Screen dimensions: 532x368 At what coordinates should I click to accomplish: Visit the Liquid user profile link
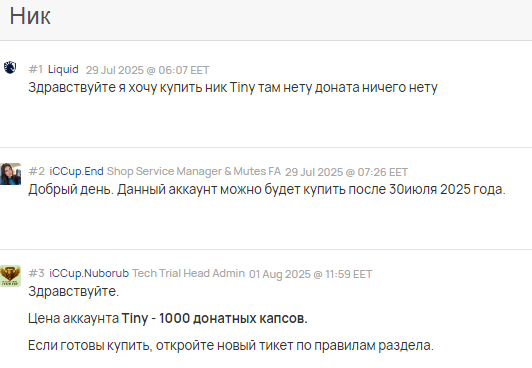(x=63, y=69)
